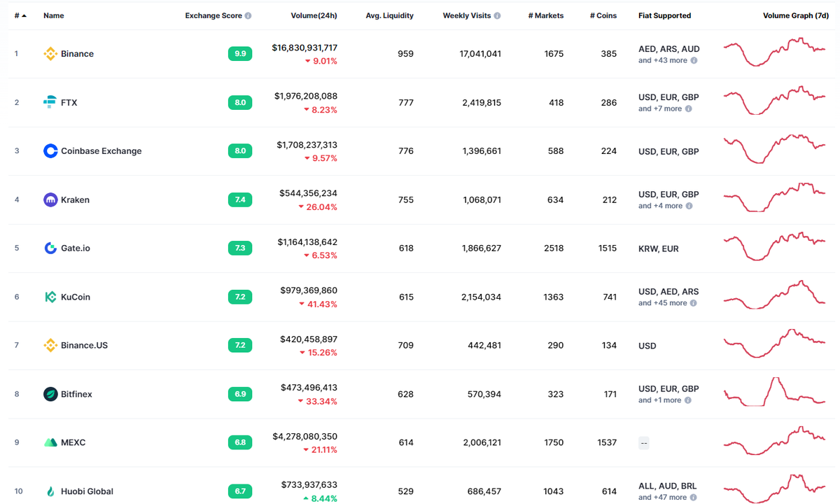
Task: Click info icon beside Bitfinex '+1 more'
Action: pyautogui.click(x=687, y=400)
